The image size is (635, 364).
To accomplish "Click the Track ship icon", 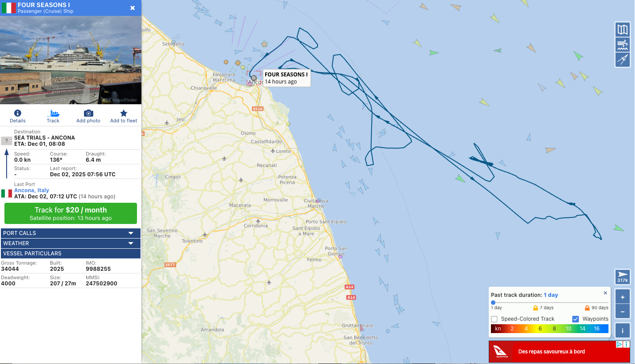I will (53, 113).
